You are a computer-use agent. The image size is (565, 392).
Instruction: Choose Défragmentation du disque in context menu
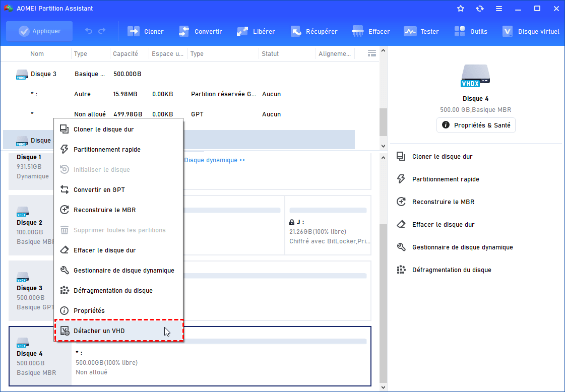pos(118,291)
